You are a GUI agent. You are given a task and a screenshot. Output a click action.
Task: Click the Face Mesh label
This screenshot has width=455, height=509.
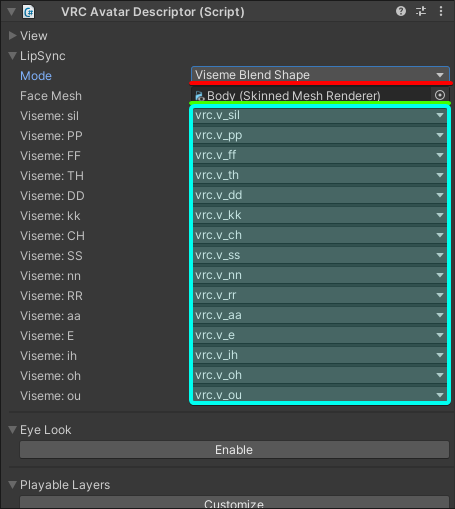coord(51,96)
